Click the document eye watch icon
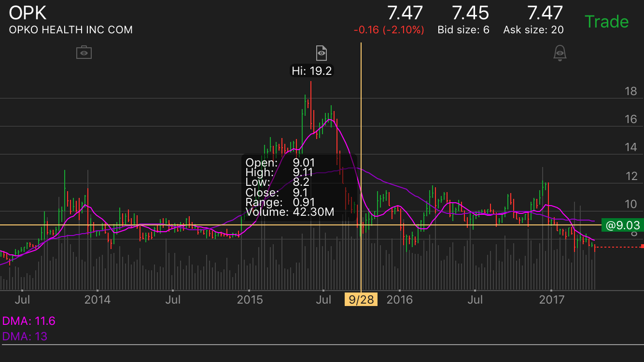 [x=321, y=52]
